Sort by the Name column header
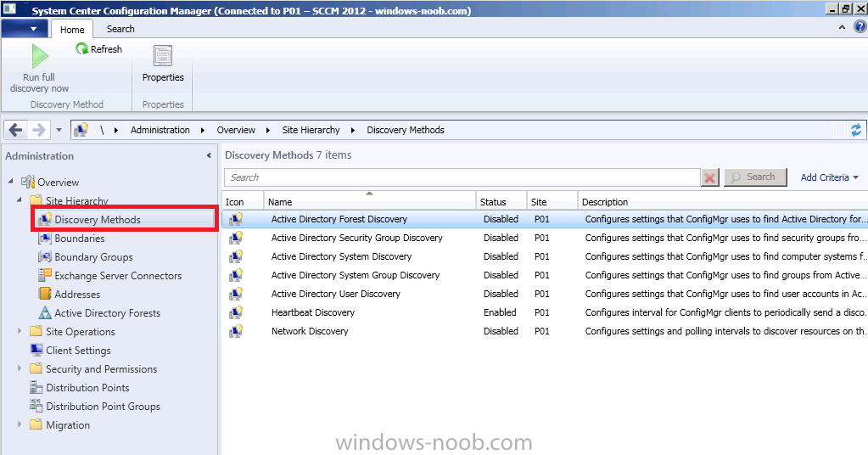 click(369, 200)
